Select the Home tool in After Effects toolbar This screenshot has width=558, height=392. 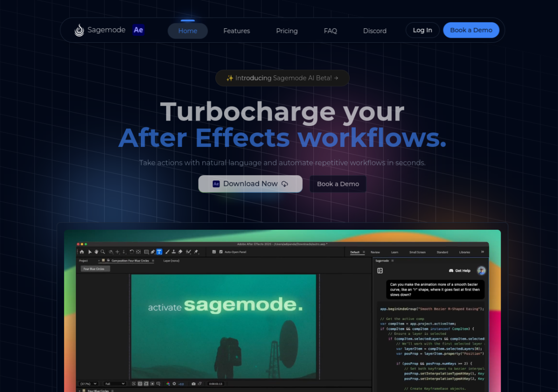[x=82, y=252]
